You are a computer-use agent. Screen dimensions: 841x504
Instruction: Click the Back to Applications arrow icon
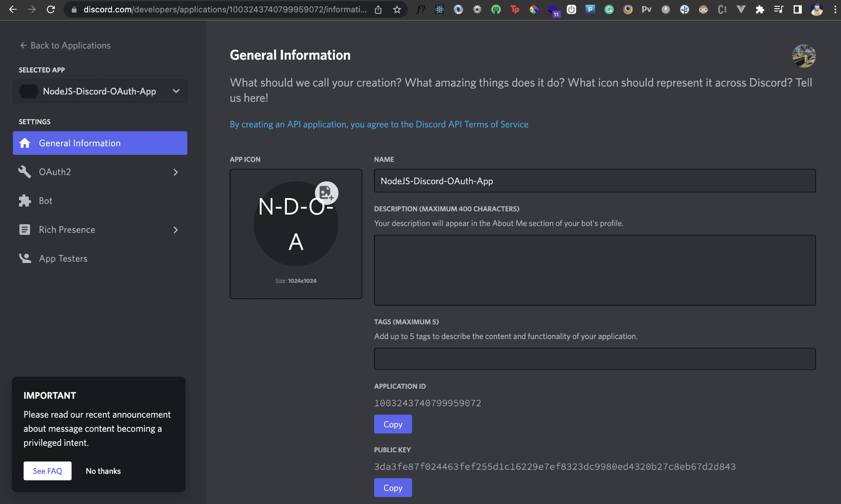(x=22, y=45)
